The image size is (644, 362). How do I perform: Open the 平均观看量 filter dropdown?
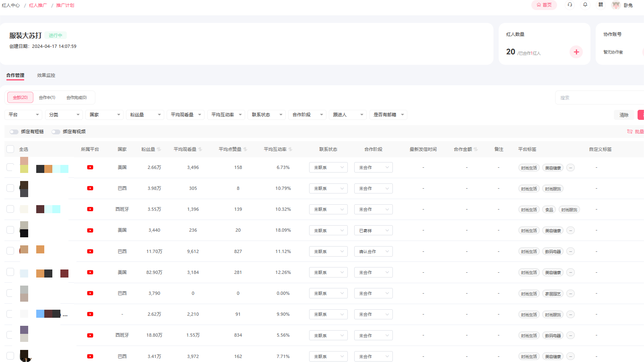[186, 115]
